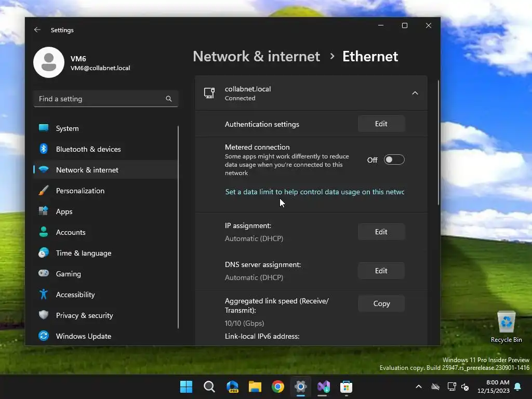Open taskbar Search
The width and height of the screenshot is (532, 399).
click(x=209, y=387)
